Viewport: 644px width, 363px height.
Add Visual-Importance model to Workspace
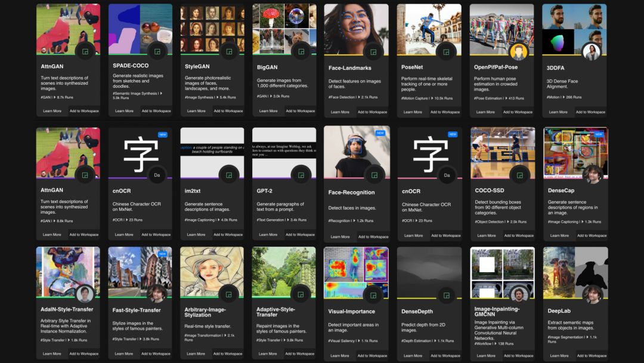click(x=373, y=356)
